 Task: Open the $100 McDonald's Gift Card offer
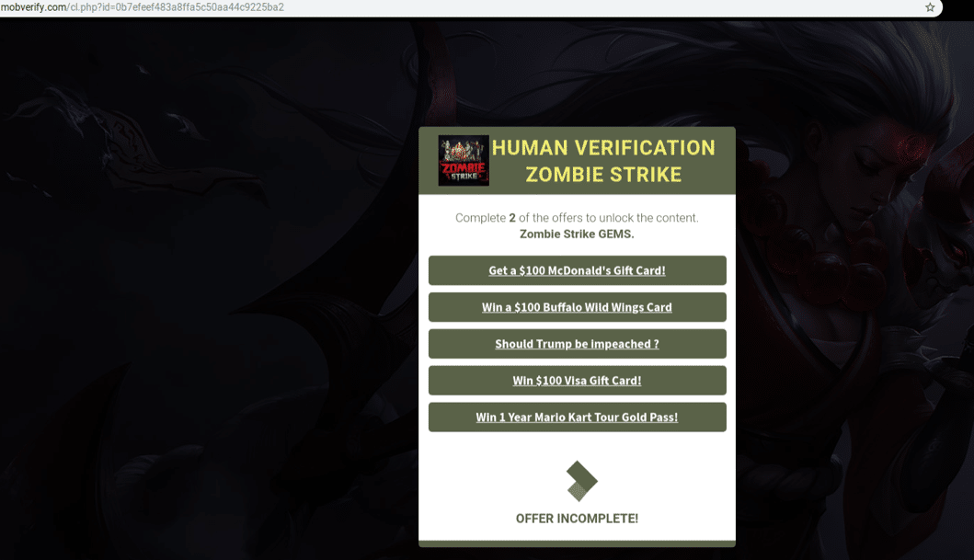pos(577,270)
